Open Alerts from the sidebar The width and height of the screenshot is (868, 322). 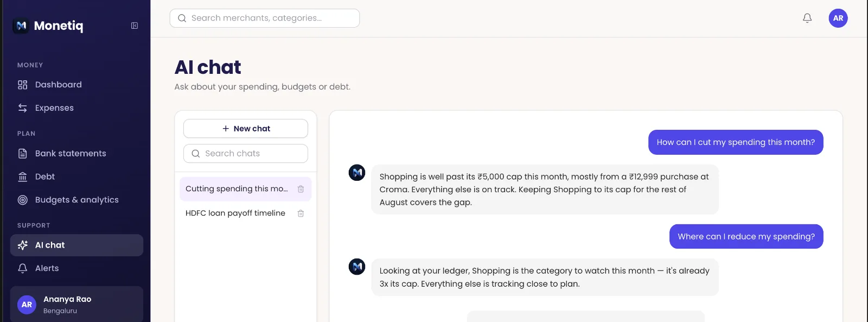pos(76,268)
